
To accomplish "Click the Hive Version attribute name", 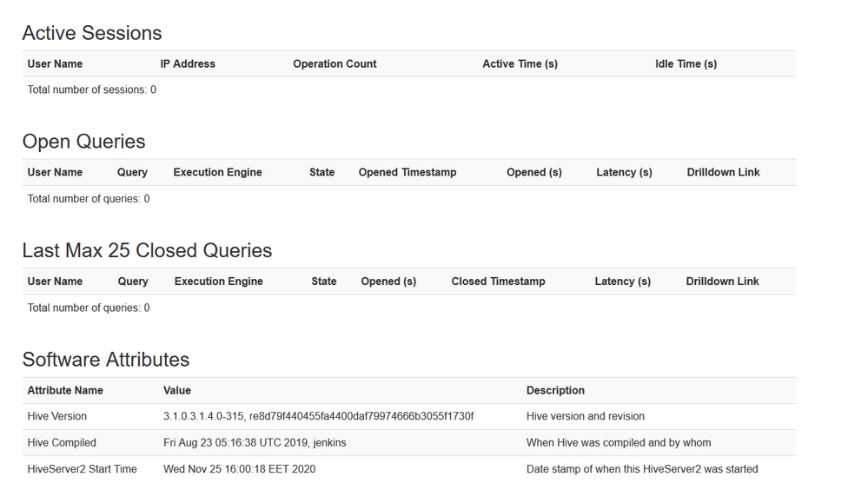I will (57, 416).
